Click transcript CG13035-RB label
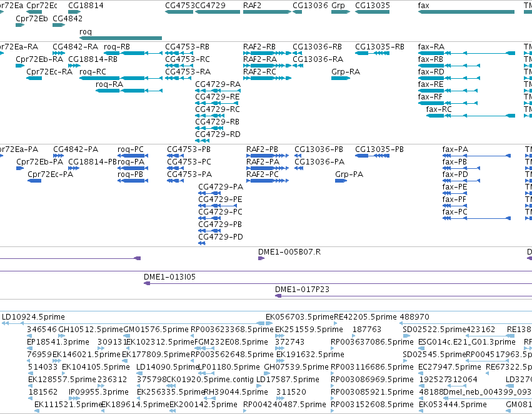532x414 pixels. pyautogui.click(x=379, y=47)
